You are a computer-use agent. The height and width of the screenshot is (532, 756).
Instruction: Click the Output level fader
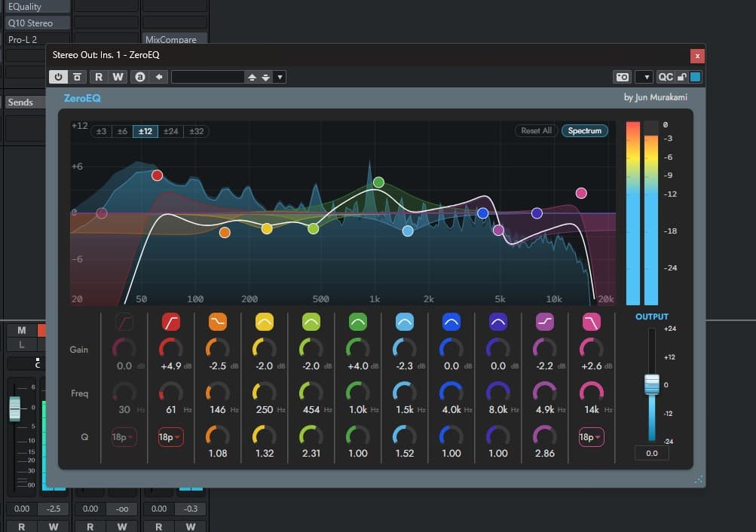point(651,384)
